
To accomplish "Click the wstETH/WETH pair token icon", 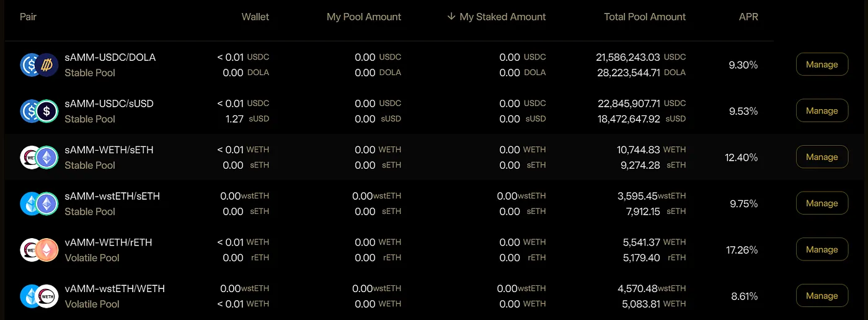I will pos(39,296).
